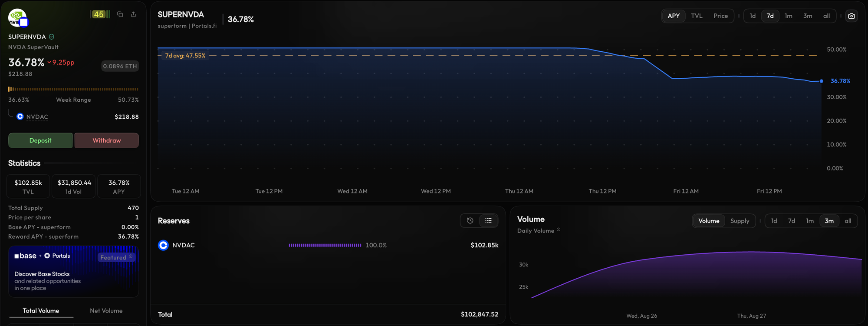The width and height of the screenshot is (868, 326).
Task: Toggle Volume panel to Supply
Action: [x=740, y=221]
